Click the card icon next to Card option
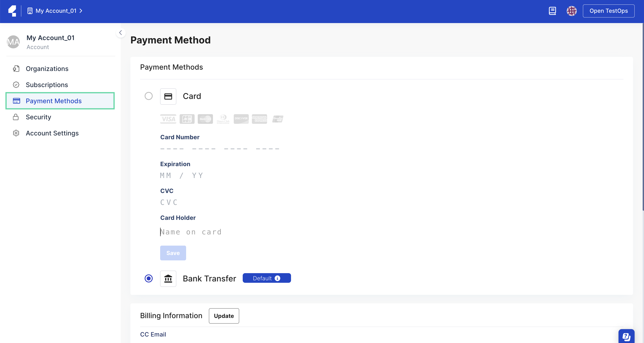 click(168, 96)
